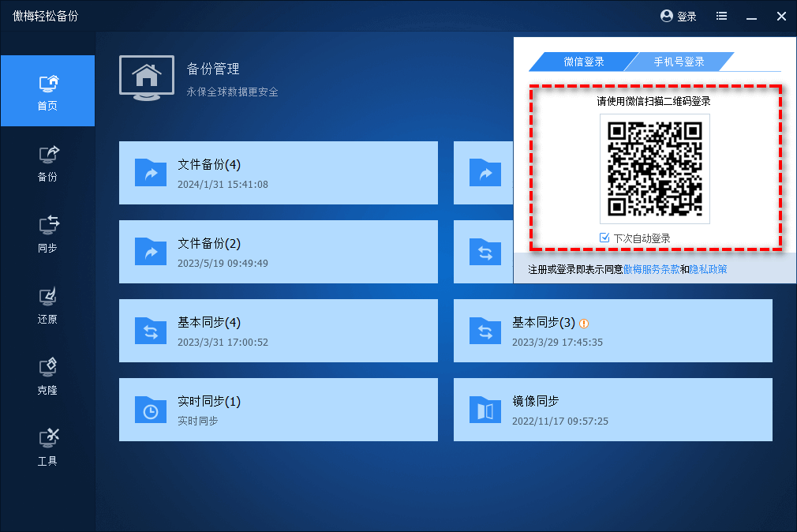Click the WeChat login QR code
Screen dimensions: 797x532
pyautogui.click(x=654, y=169)
